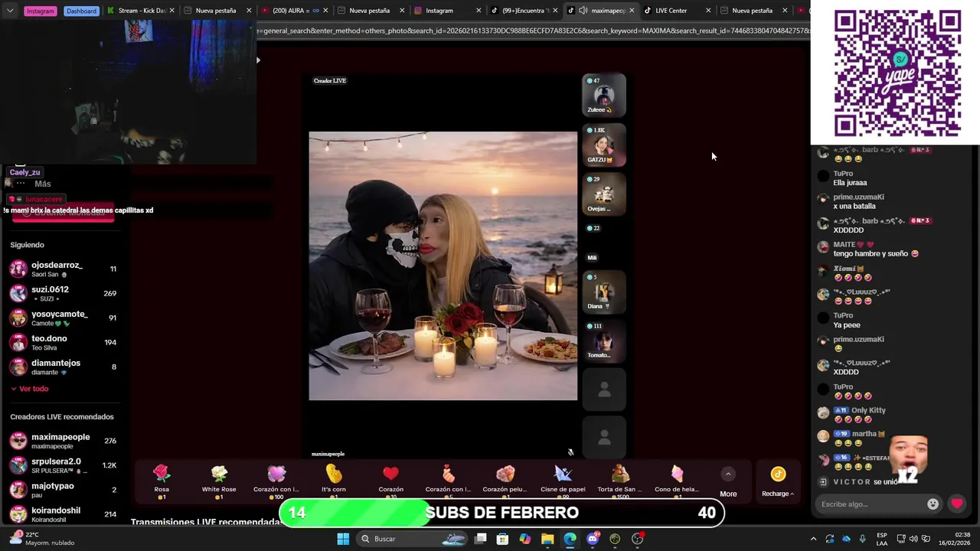The image size is (980, 551).
Task: Tap the heart like button
Action: [x=957, y=504]
